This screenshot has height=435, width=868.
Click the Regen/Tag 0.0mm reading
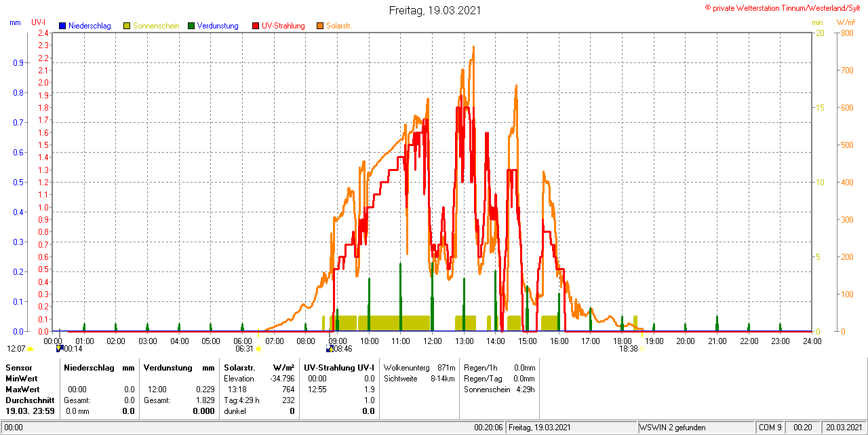500,378
